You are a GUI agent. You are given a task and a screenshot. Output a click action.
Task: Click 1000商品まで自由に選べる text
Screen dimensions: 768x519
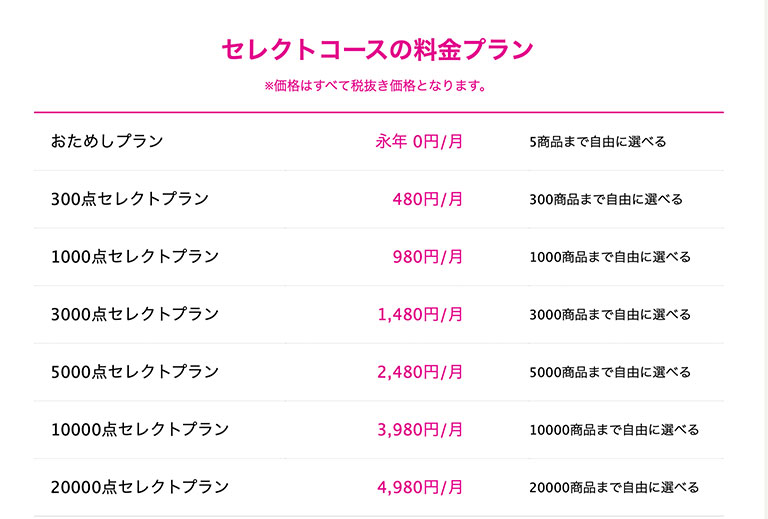click(x=610, y=257)
